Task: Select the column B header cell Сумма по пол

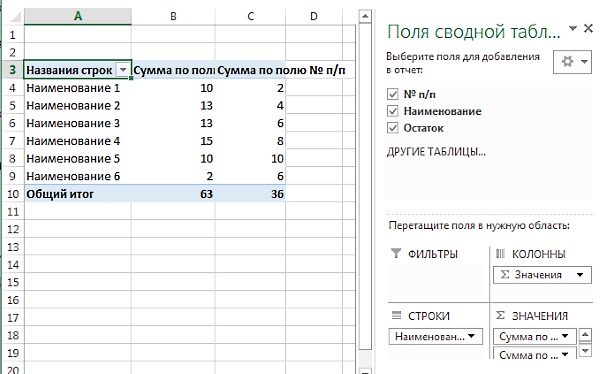Action: click(173, 70)
